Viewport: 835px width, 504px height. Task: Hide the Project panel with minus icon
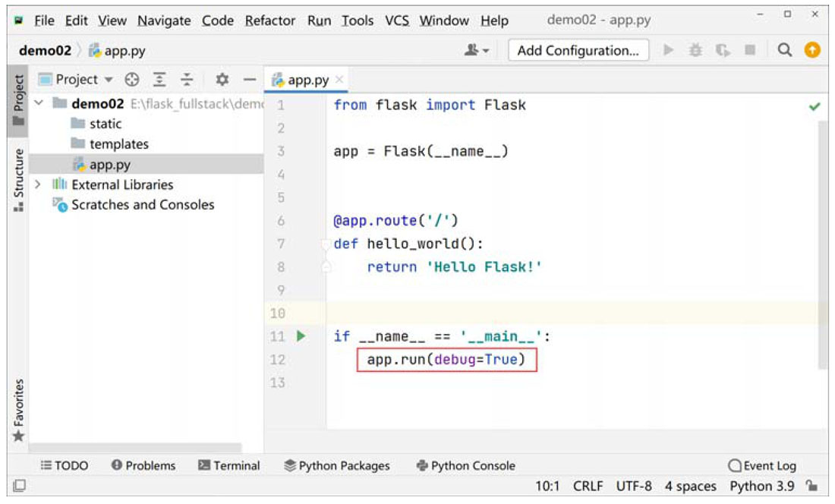(x=248, y=80)
